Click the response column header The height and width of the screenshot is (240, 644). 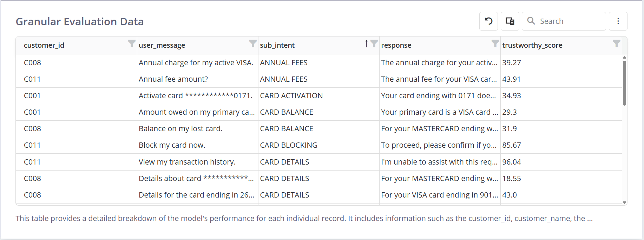point(396,45)
